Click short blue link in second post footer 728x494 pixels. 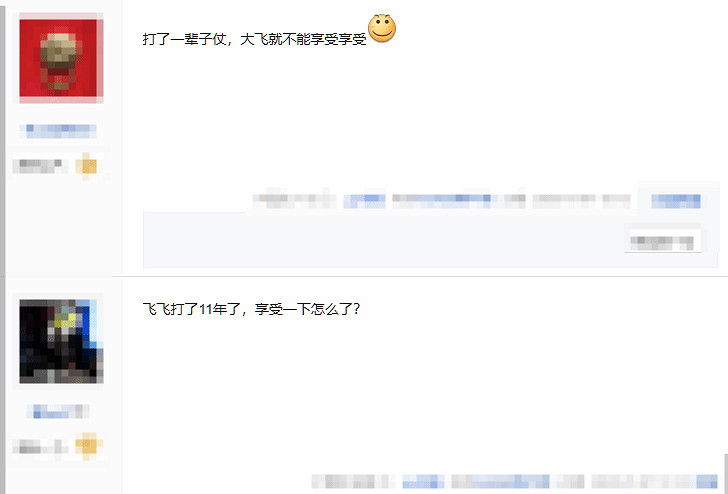[x=423, y=481]
